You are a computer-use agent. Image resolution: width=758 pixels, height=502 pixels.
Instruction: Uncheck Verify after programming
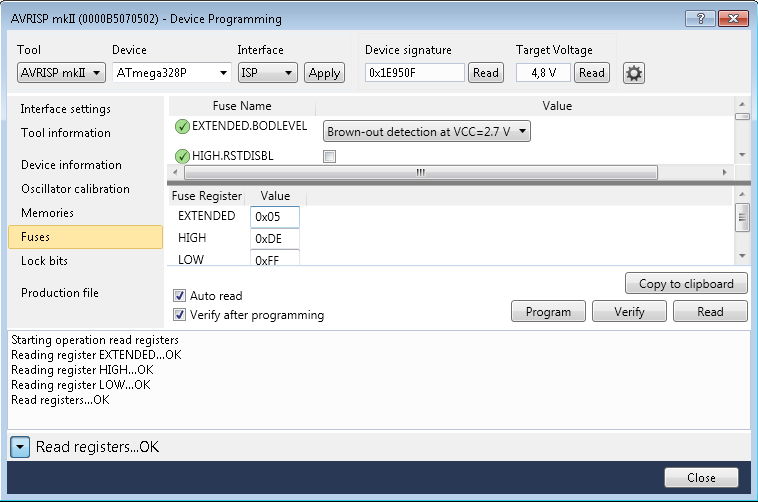[179, 315]
